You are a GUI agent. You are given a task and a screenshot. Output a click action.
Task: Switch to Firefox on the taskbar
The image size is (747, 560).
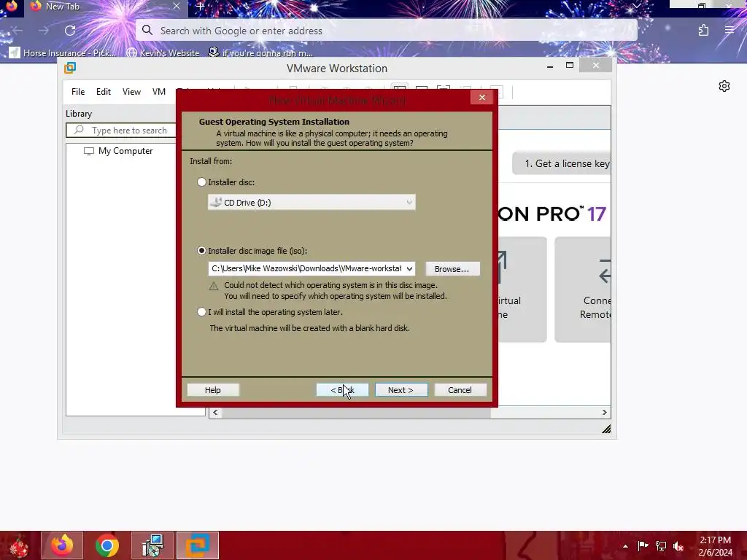pyautogui.click(x=62, y=545)
